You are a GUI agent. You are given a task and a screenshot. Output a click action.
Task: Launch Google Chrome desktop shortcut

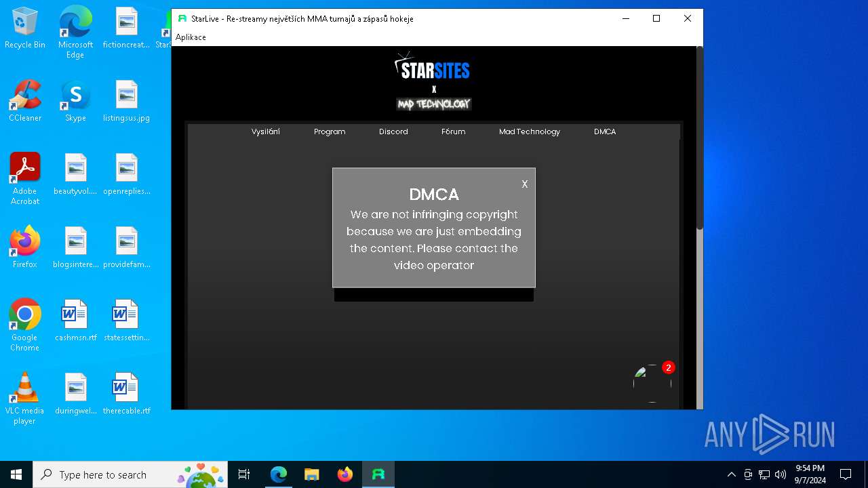[x=25, y=325]
